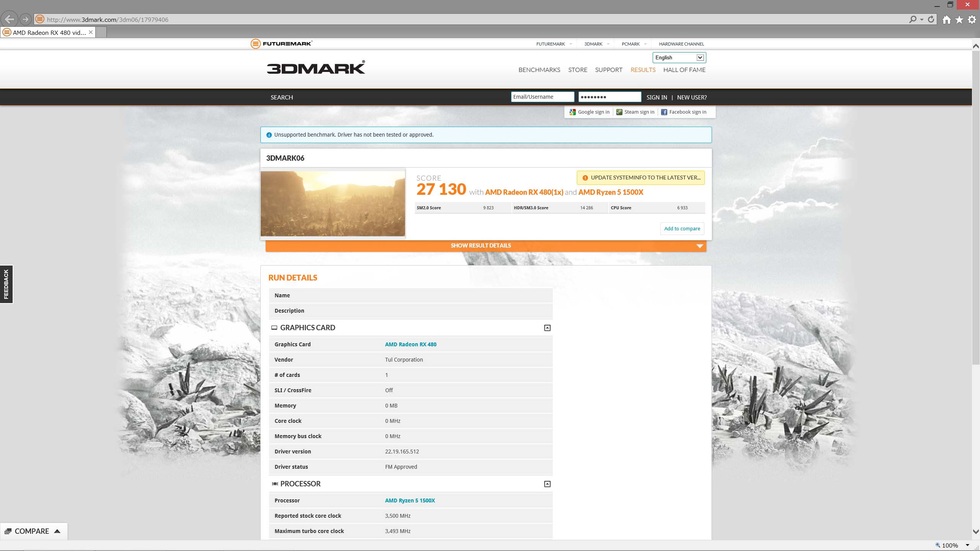980x551 pixels.
Task: Open HARDWARE CHANNEL link
Action: 681,44
